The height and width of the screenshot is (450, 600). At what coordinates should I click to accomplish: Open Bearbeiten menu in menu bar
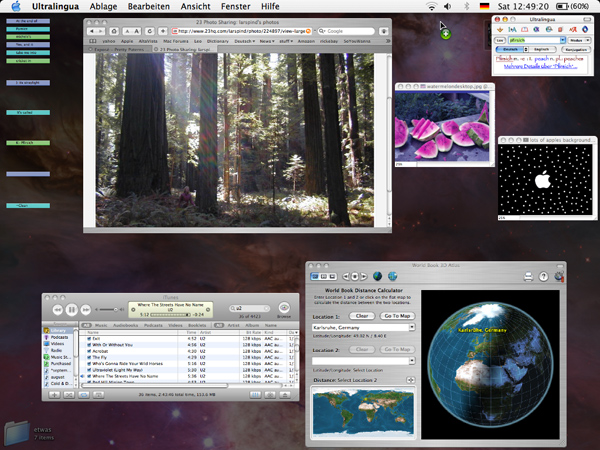(148, 7)
